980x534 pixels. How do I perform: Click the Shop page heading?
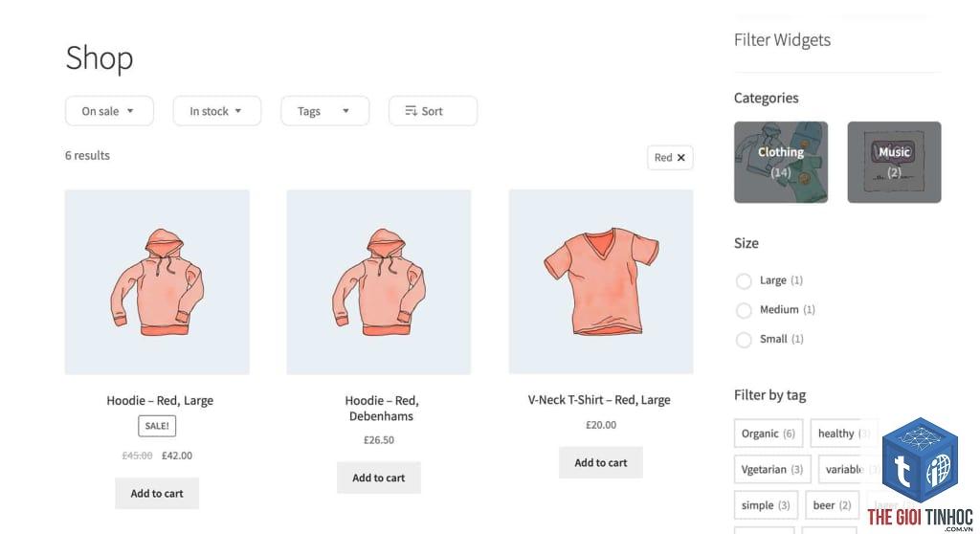[100, 58]
